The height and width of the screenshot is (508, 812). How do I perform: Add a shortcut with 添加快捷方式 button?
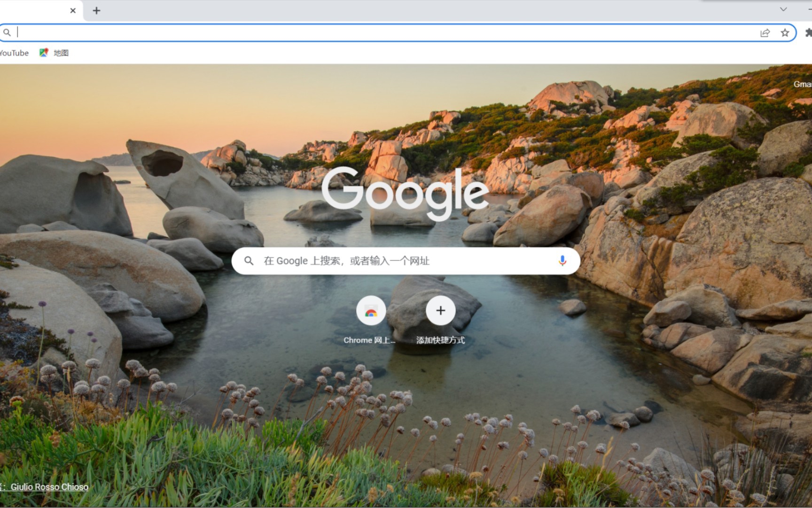click(x=440, y=320)
